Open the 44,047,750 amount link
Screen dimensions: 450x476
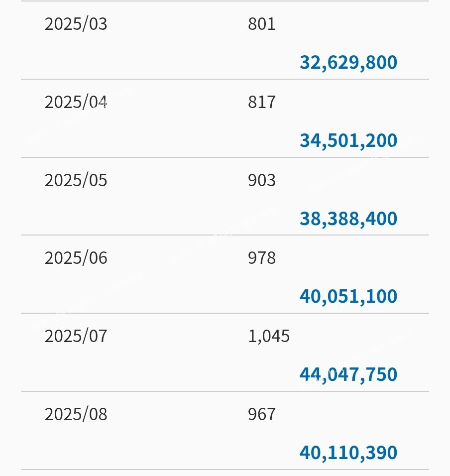pos(348,375)
